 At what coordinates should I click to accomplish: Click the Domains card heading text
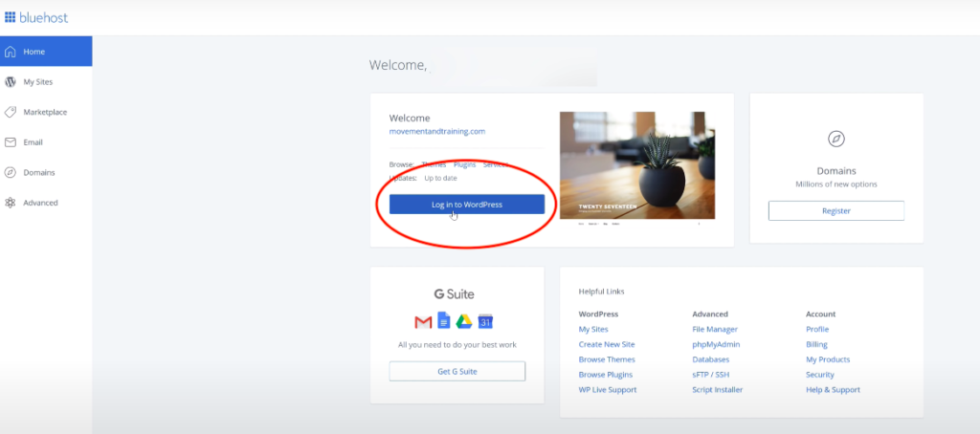[836, 171]
